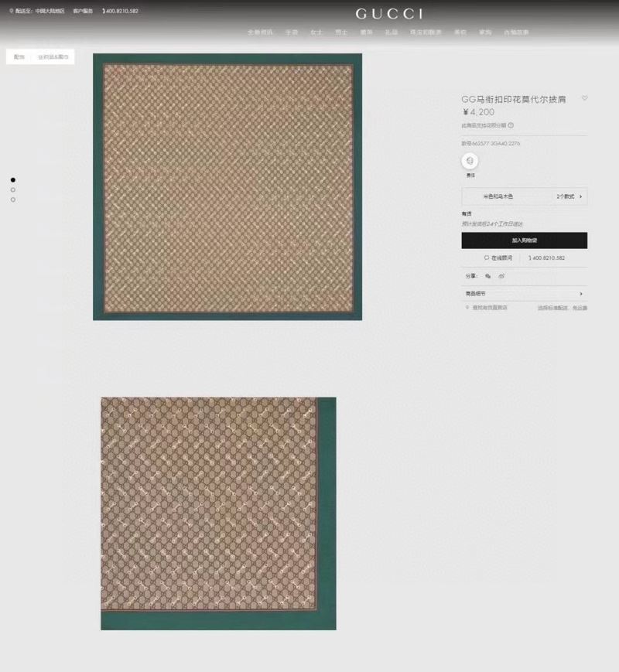
Task: Click the price ¥ 4,200
Action: pos(478,112)
